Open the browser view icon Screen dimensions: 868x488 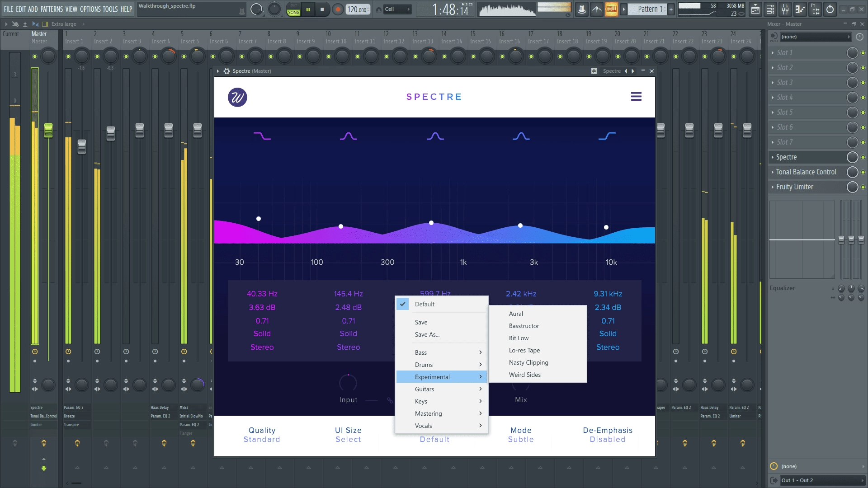tap(815, 9)
